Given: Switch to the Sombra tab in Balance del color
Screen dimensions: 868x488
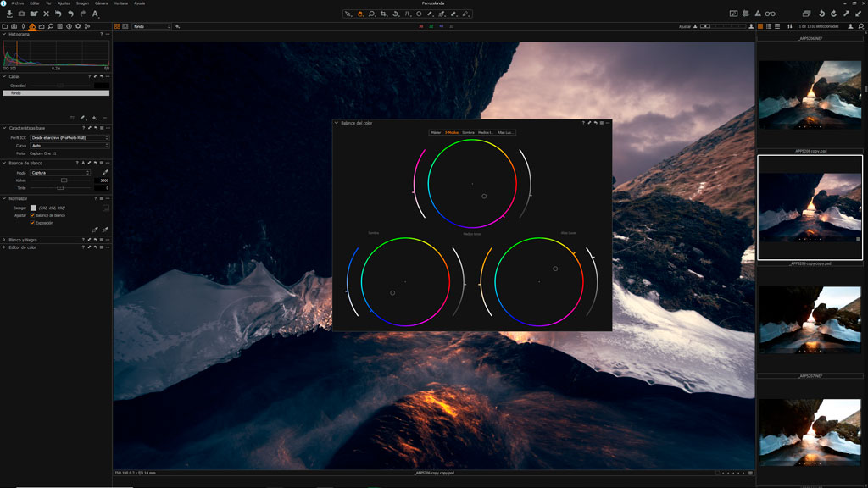Looking at the screenshot, I should (x=468, y=132).
